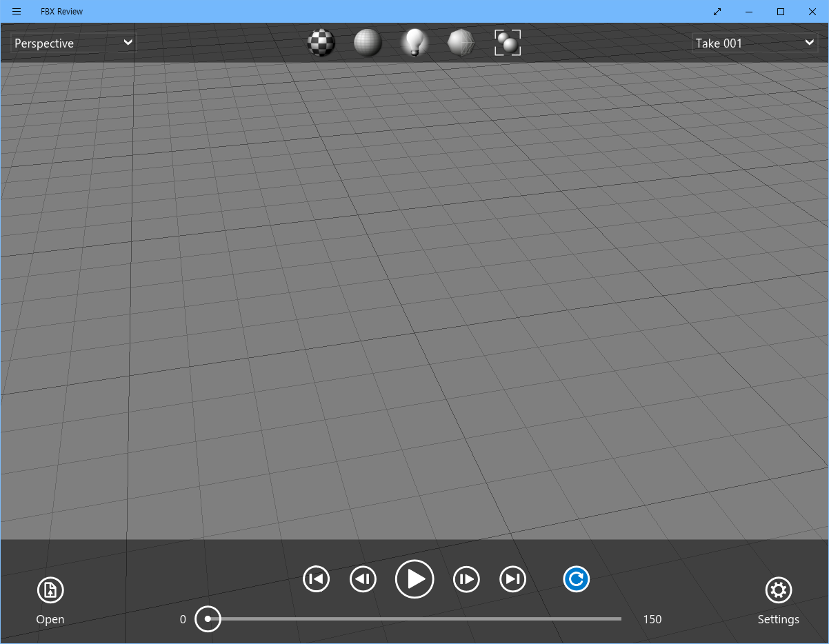829x644 pixels.
Task: Toggle the loop playback button
Action: point(577,579)
